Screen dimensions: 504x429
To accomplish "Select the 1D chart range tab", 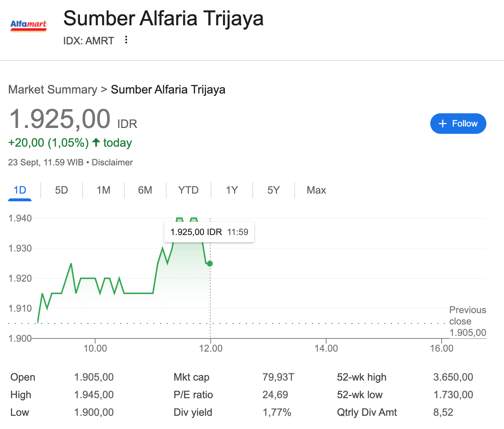I will (x=20, y=190).
